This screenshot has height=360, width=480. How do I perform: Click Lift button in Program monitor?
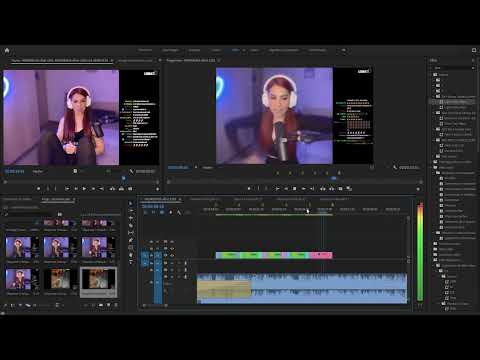coord(323,189)
